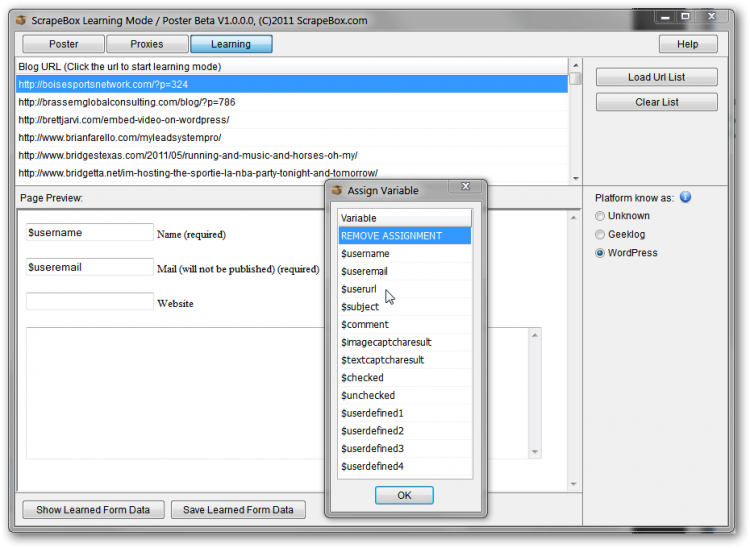Select REMOVE ASSIGNMENT in variable list

click(405, 236)
